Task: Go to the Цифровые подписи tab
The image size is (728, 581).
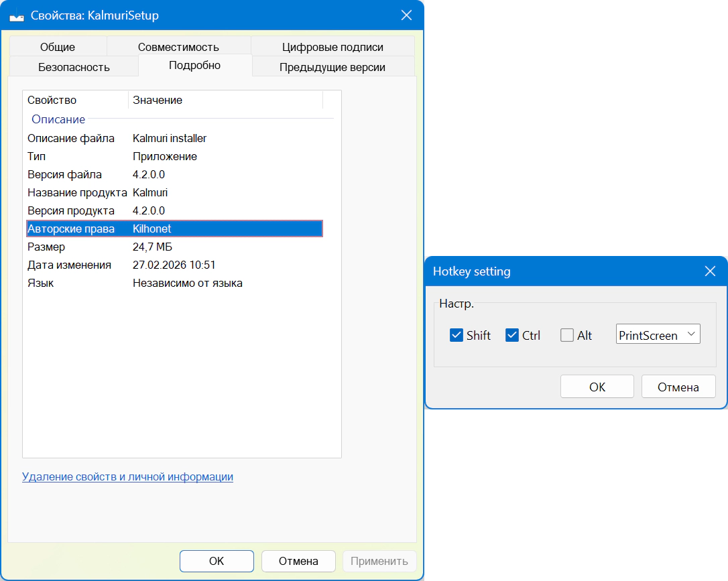Action: pos(332,47)
